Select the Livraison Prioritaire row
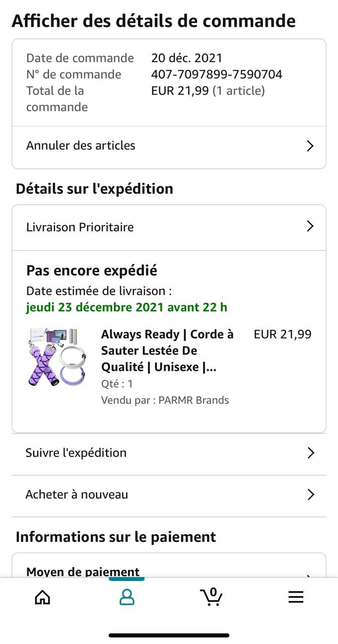 80,227
